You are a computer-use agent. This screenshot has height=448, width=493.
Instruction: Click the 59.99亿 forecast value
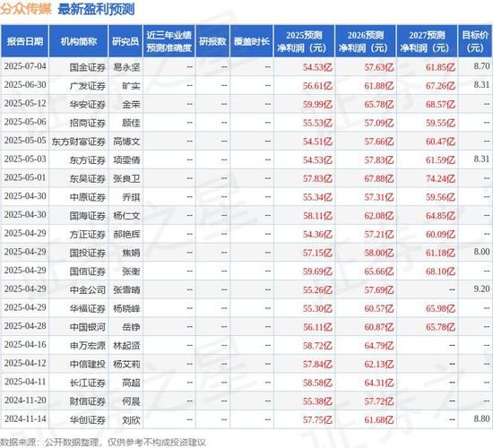317,104
